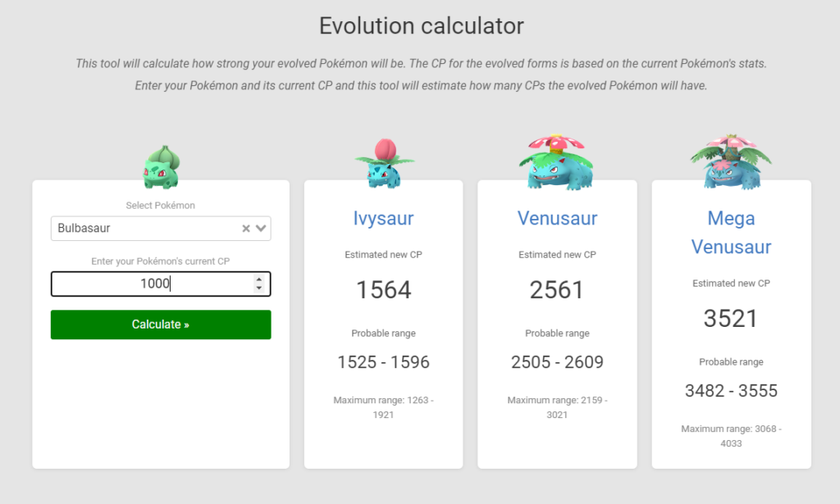Focus the current CP input field
The height and width of the screenshot is (504, 840).
click(x=161, y=284)
